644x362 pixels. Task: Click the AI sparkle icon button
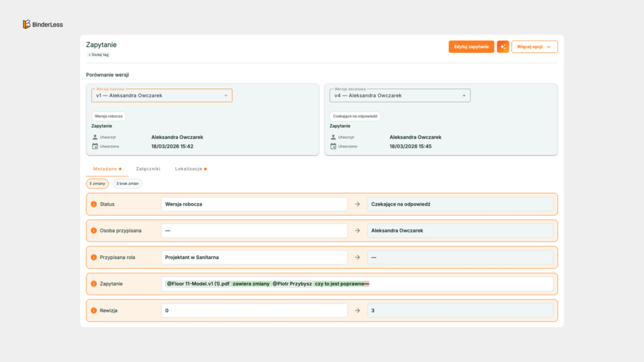[502, 47]
